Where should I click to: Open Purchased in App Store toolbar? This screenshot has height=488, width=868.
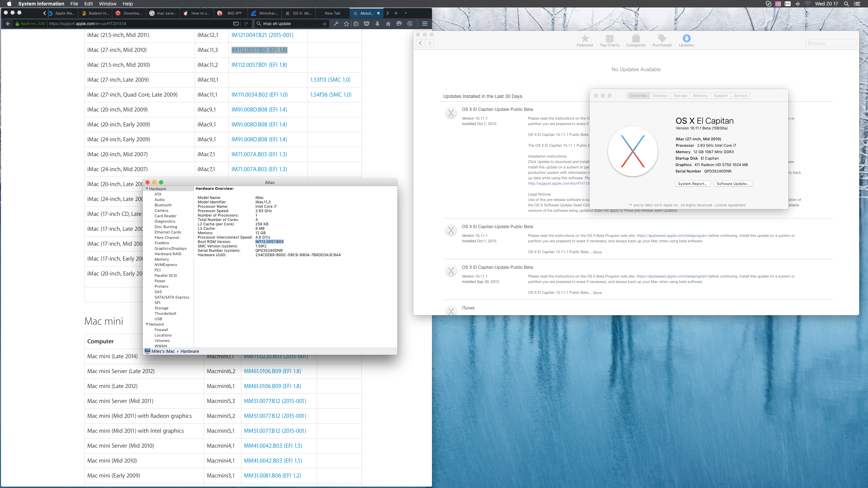click(662, 41)
